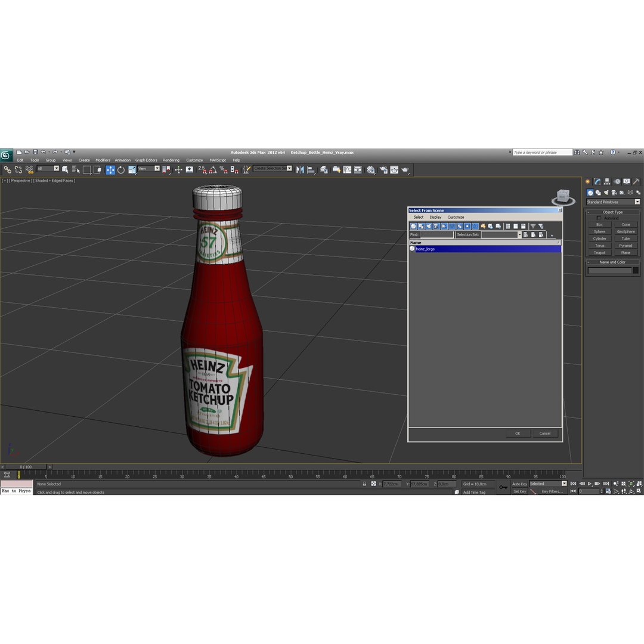Click the Play Animation button
This screenshot has height=644, width=644.
(x=590, y=484)
